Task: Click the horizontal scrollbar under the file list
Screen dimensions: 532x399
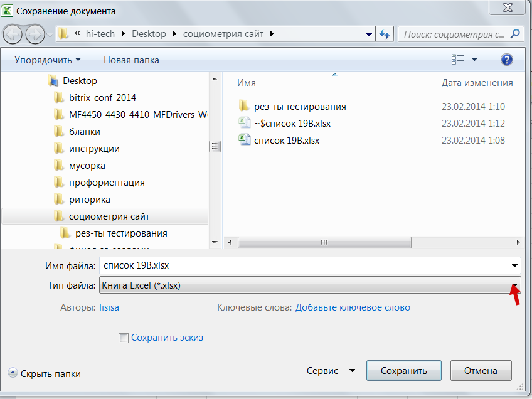Action: [x=324, y=242]
